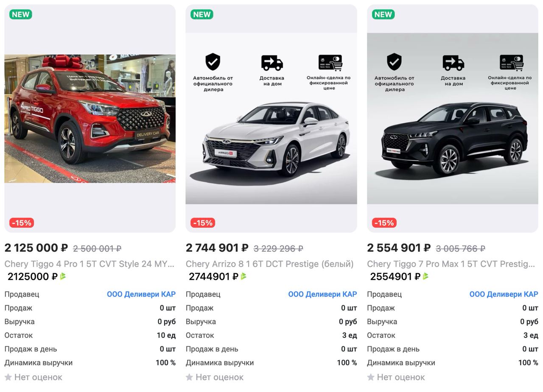Open seller ООО Деливери КАР on first card

[141, 294]
